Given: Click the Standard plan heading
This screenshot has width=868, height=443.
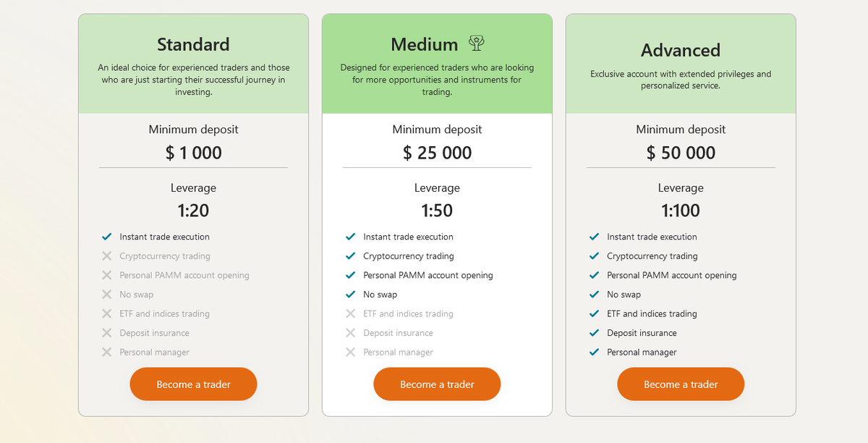Looking at the screenshot, I should coord(193,45).
